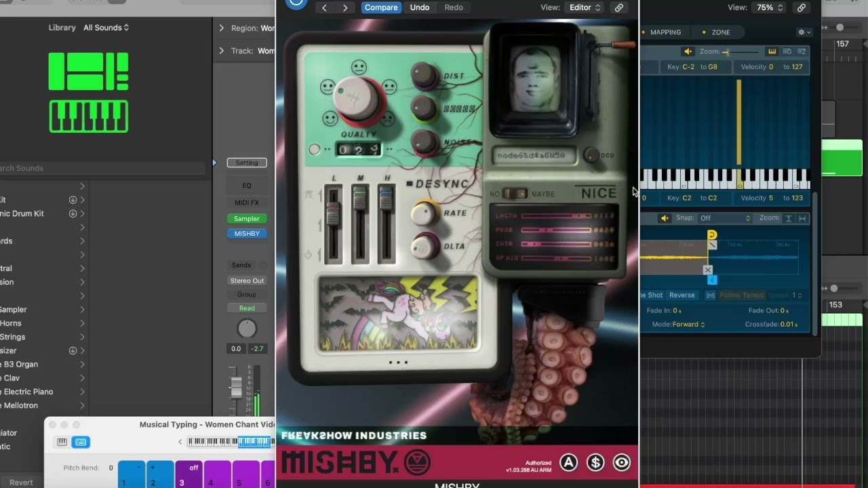Click the Compare button in plugin header
868x488 pixels.
pyautogui.click(x=381, y=7)
